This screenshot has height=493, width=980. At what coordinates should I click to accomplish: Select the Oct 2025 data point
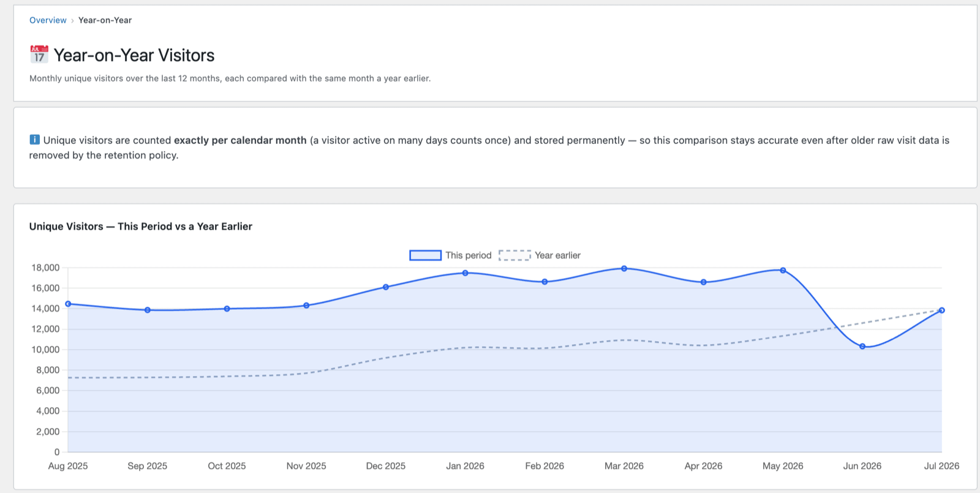point(227,309)
